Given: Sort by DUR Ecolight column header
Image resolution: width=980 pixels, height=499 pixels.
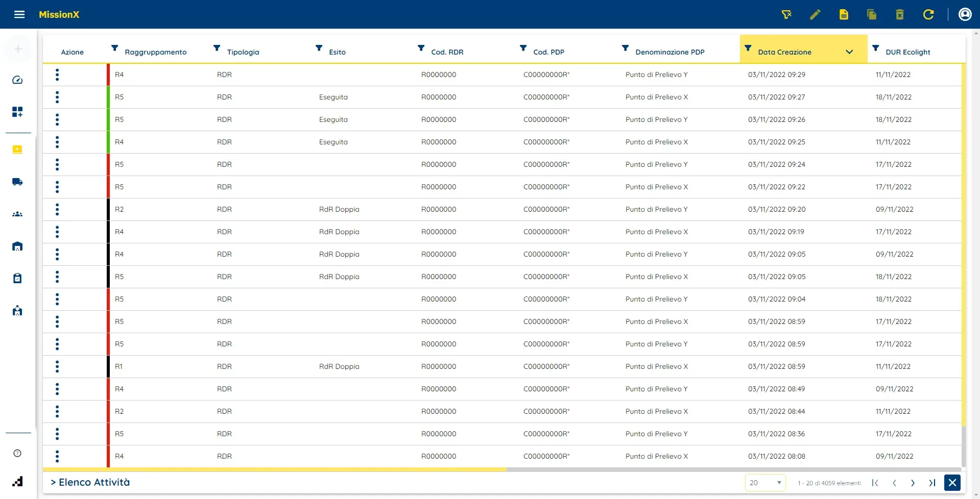Looking at the screenshot, I should click(x=908, y=52).
